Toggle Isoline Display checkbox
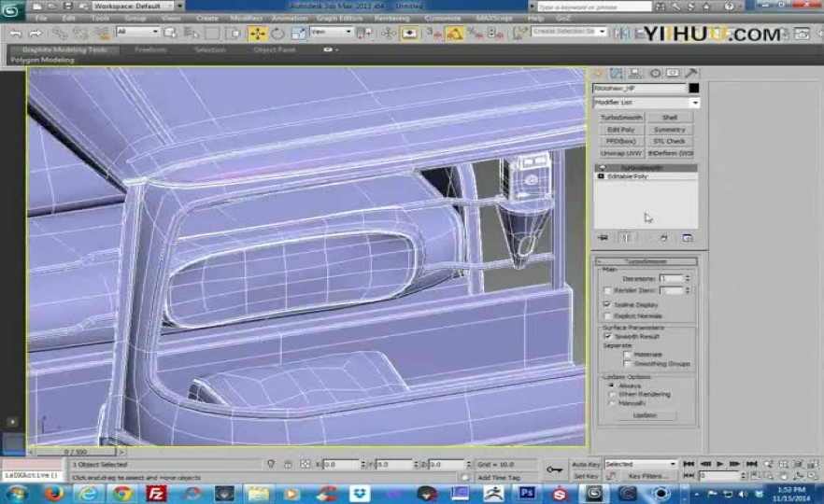 click(608, 304)
